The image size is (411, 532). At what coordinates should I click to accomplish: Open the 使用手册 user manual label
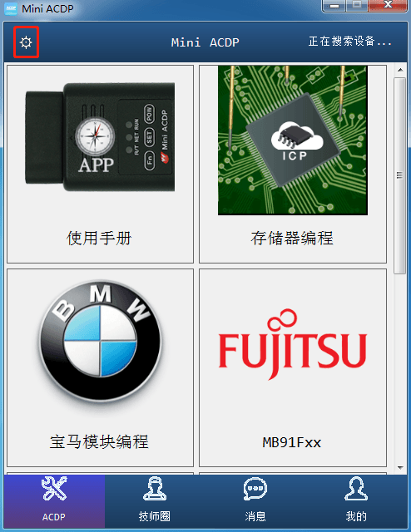(99, 239)
